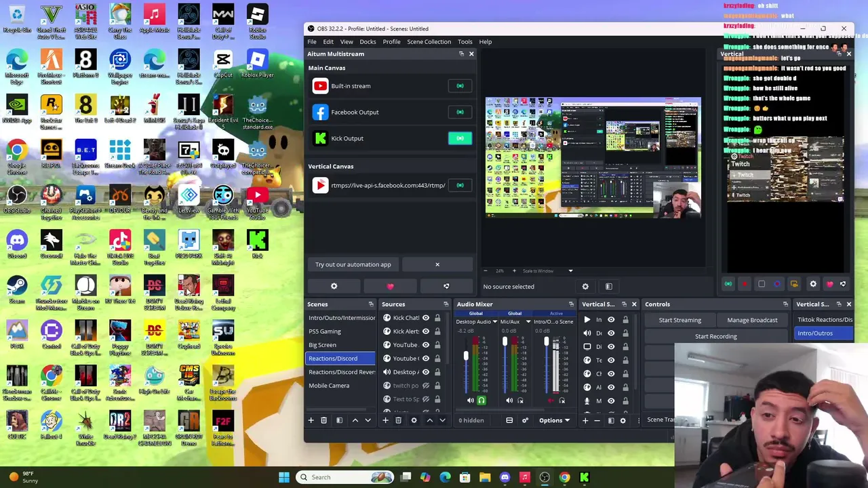868x488 pixels.
Task: Click the Audio Mixer advanced audio properties gears icon
Action: click(x=525, y=420)
